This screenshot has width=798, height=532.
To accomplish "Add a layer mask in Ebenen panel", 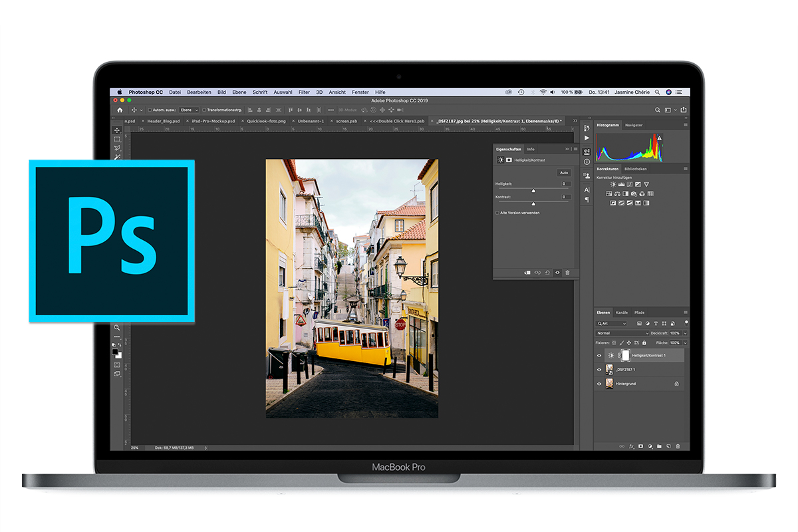I will (641, 446).
